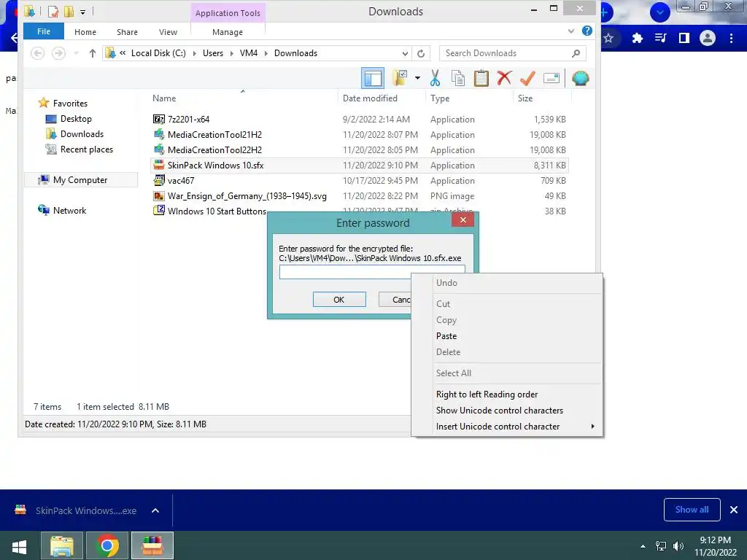Image resolution: width=747 pixels, height=560 pixels.
Task: Select My Computer in navigation pane
Action: coord(80,180)
